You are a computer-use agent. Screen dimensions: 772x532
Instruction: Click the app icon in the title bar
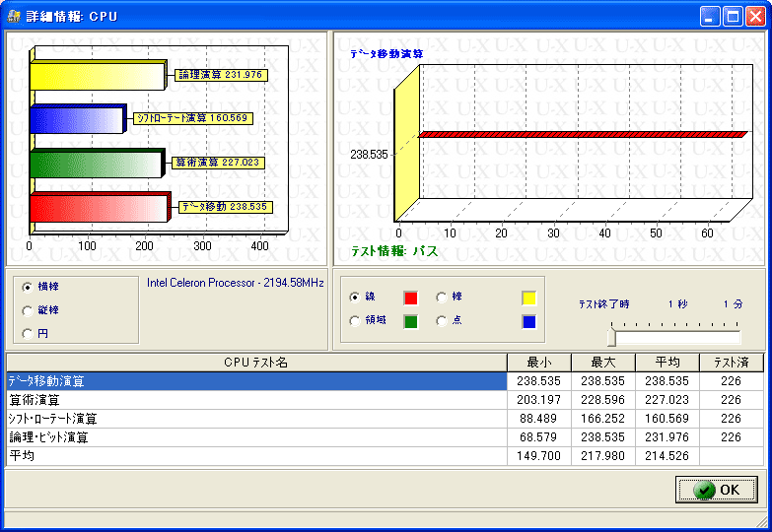click(x=14, y=16)
